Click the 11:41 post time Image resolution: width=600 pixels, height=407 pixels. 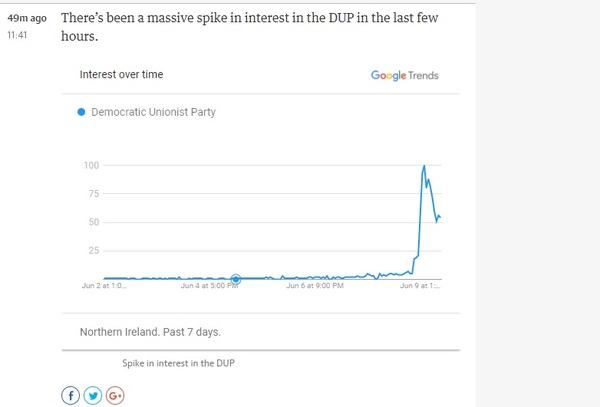point(20,35)
